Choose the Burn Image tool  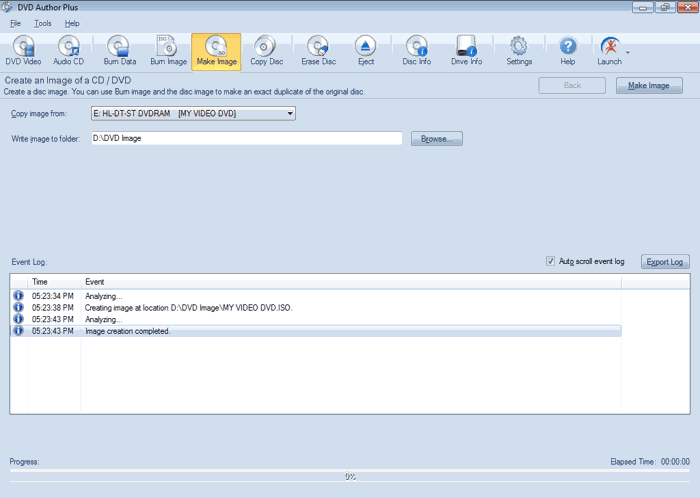(x=168, y=50)
